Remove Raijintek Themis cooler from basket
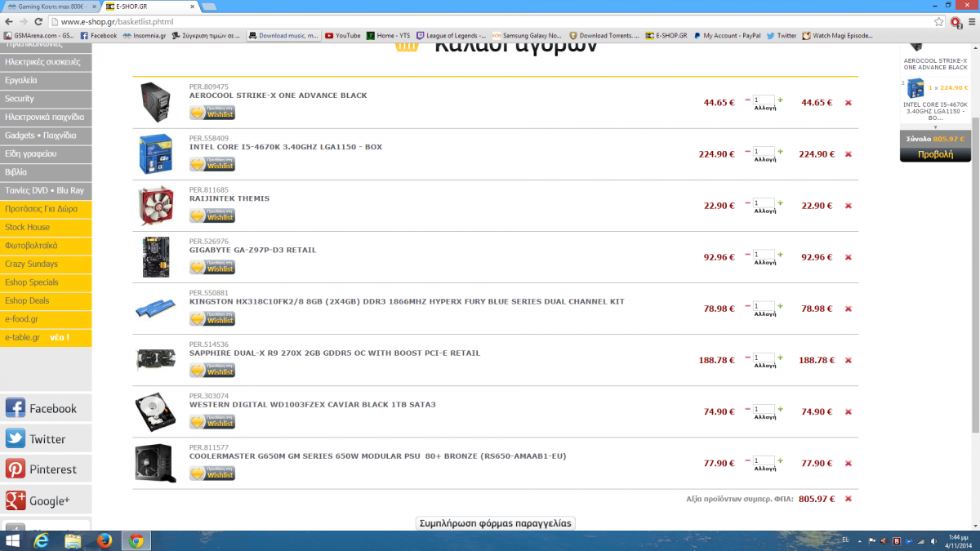 849,206
